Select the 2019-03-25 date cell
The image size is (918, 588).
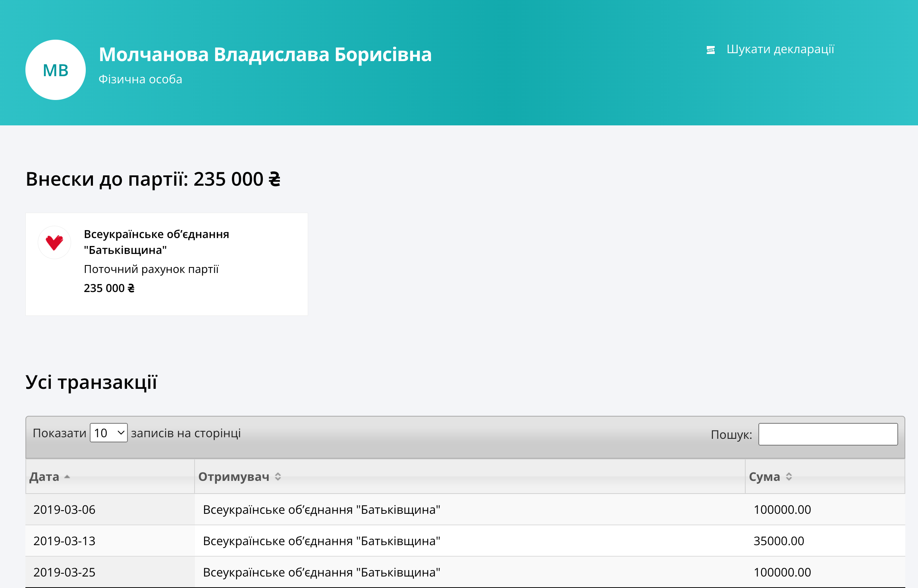click(110, 572)
